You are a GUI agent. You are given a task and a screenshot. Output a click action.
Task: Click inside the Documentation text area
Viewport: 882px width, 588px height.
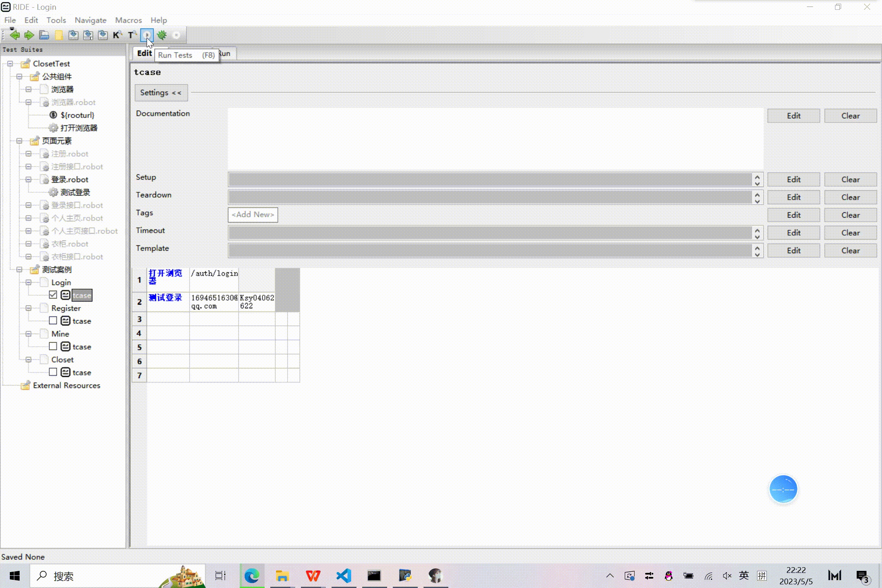pos(495,139)
